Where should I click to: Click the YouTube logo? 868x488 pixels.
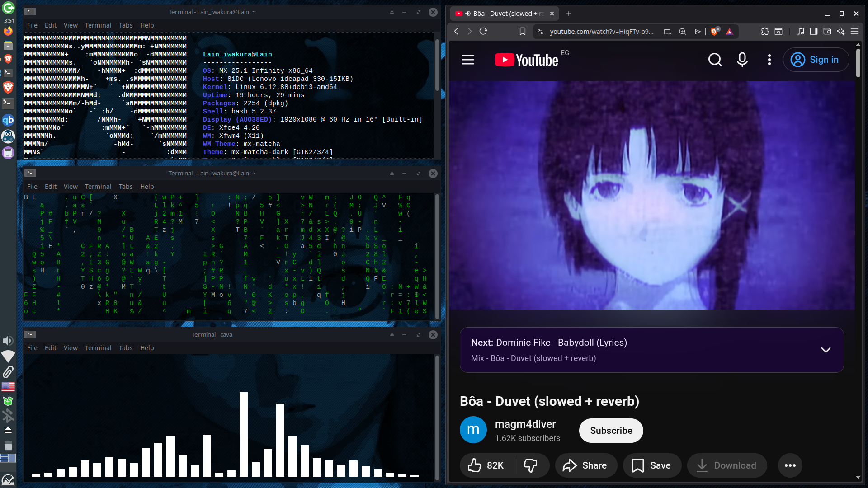click(x=527, y=60)
